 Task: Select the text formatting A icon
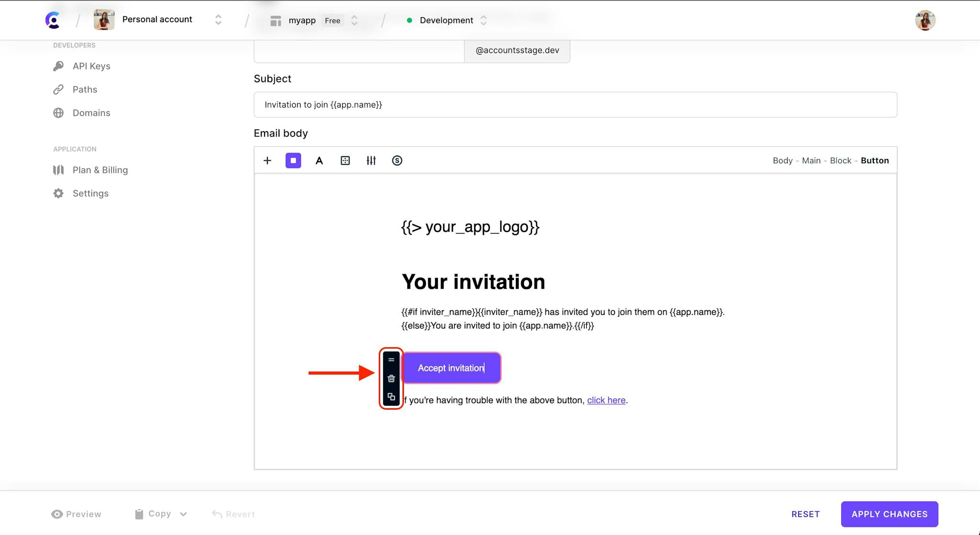(x=319, y=160)
